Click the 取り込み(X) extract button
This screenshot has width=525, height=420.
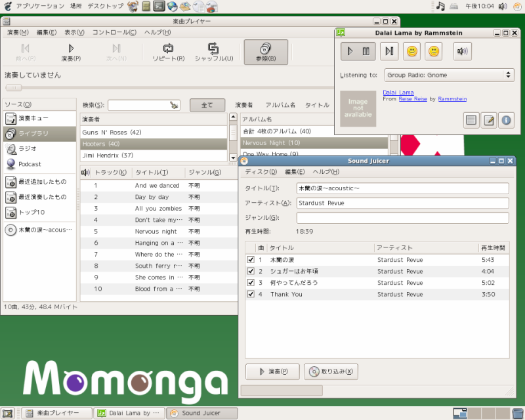(x=331, y=372)
